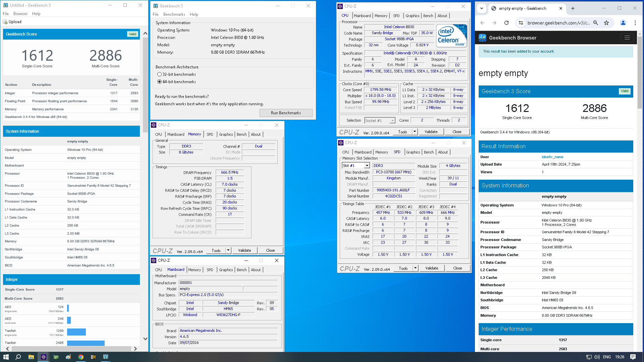Click the Kingston module manufacturer value
This screenshot has height=362, width=644.
pos(393,178)
